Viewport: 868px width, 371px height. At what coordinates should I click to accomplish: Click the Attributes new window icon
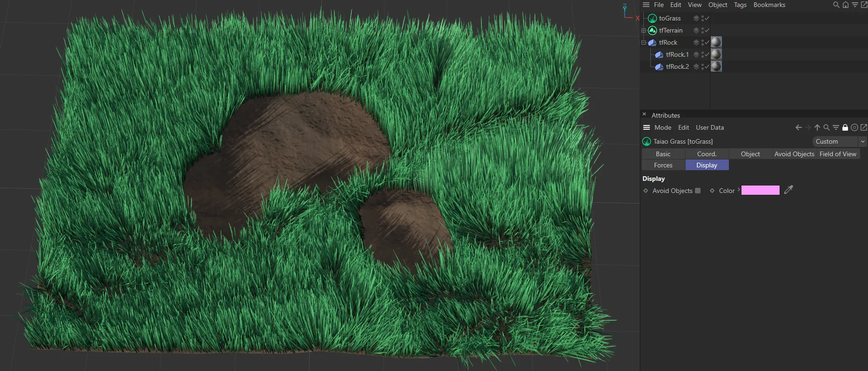click(x=864, y=127)
